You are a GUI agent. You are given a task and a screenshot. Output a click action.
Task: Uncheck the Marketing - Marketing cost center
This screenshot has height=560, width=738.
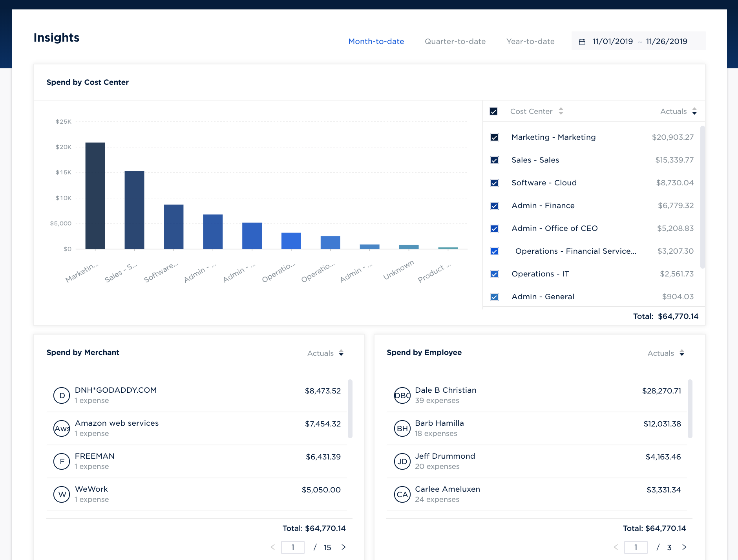coord(494,137)
